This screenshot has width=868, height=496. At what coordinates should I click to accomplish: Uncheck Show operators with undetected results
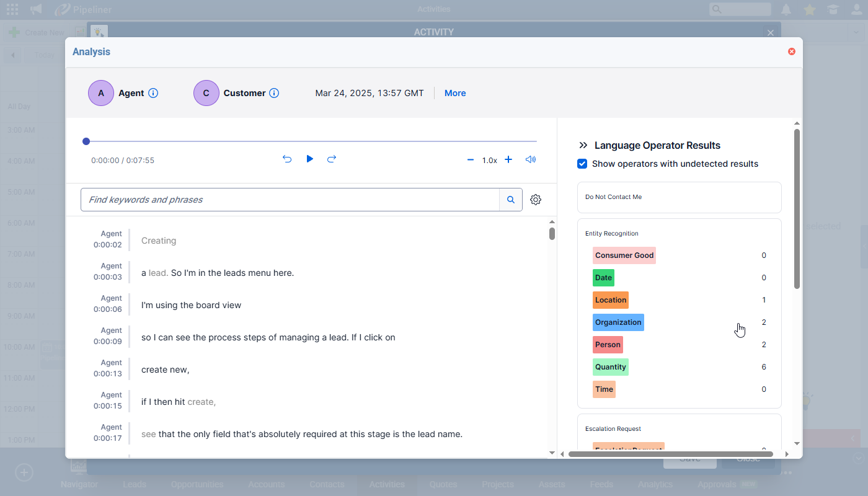coord(582,164)
